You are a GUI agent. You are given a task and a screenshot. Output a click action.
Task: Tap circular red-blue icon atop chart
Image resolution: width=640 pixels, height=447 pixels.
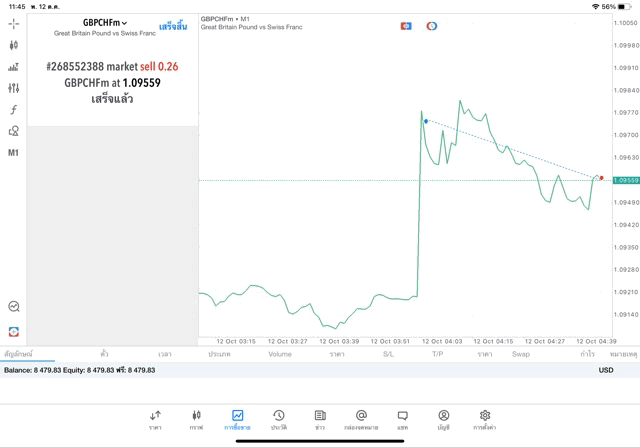(431, 26)
